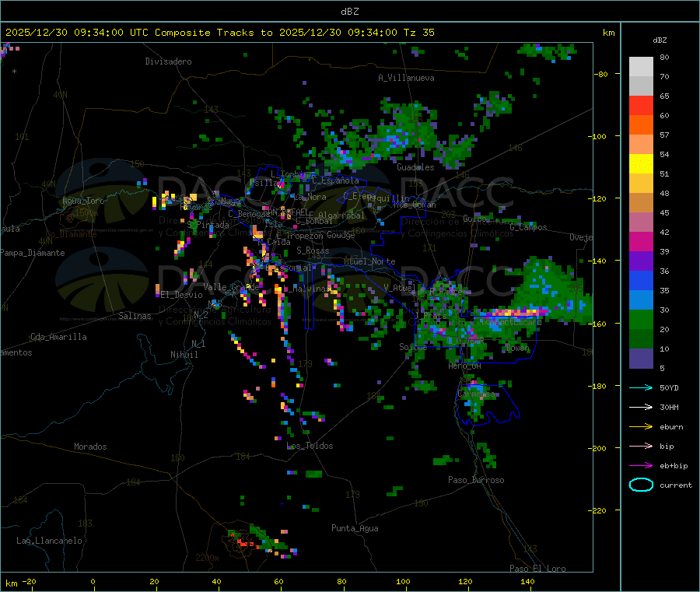
Task: Click the Atuel_Norte map label
Action: point(369,261)
